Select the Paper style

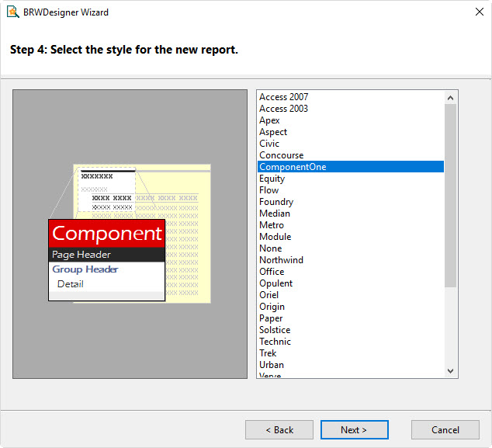pos(351,318)
